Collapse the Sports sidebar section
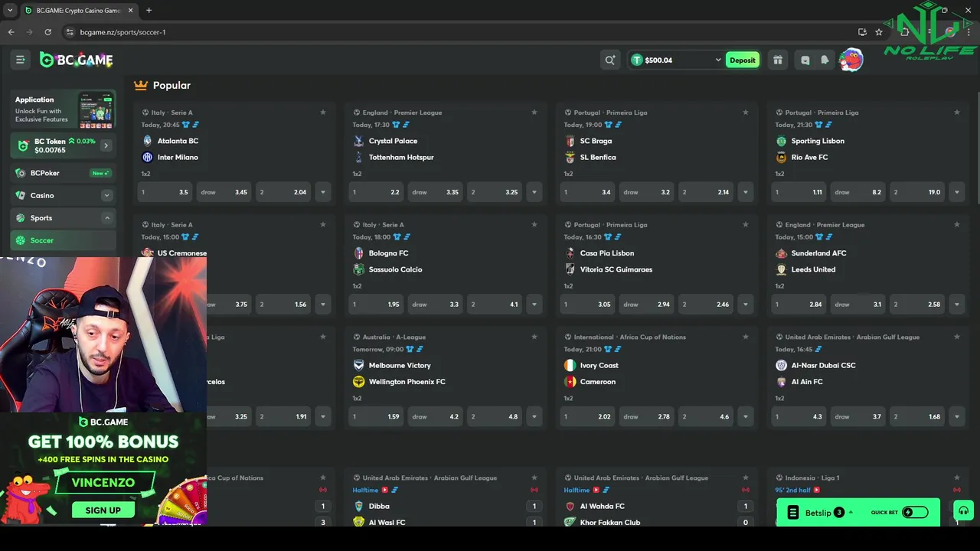The image size is (980, 551). click(107, 218)
